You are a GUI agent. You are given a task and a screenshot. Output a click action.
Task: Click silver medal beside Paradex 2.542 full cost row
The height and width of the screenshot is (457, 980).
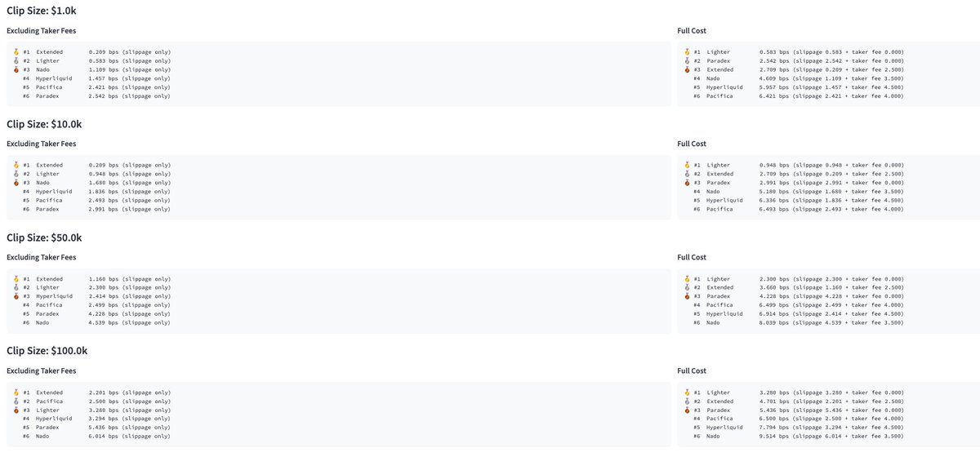(687, 60)
